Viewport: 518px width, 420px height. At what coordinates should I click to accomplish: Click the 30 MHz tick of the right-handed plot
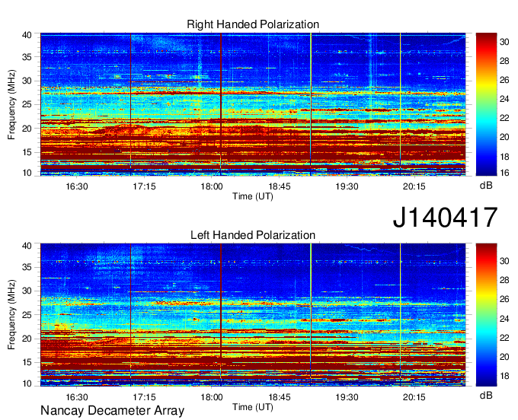(27, 81)
